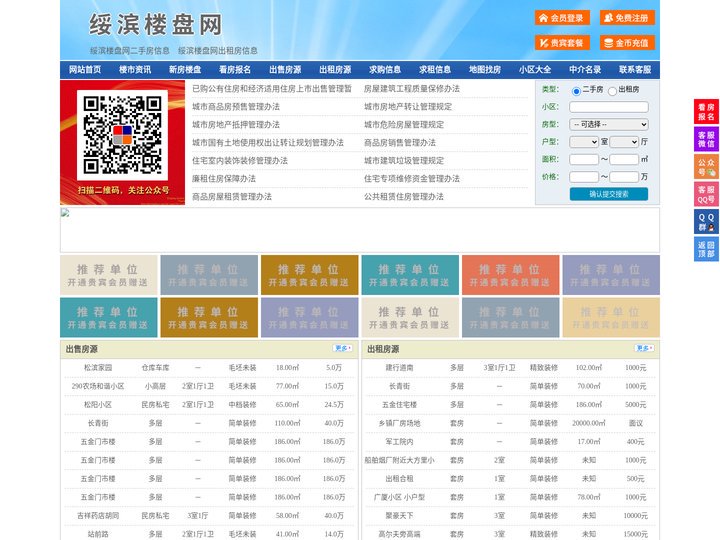Click the QR code image
720x540 pixels.
point(122,135)
